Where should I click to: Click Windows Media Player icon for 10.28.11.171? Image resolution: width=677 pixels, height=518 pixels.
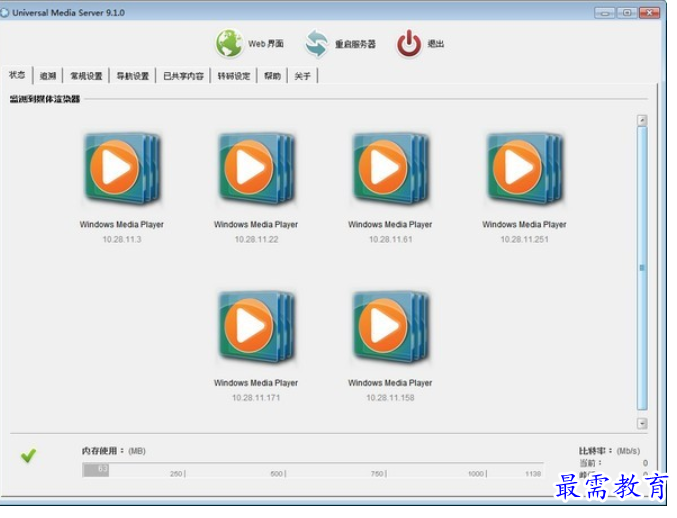[256, 327]
